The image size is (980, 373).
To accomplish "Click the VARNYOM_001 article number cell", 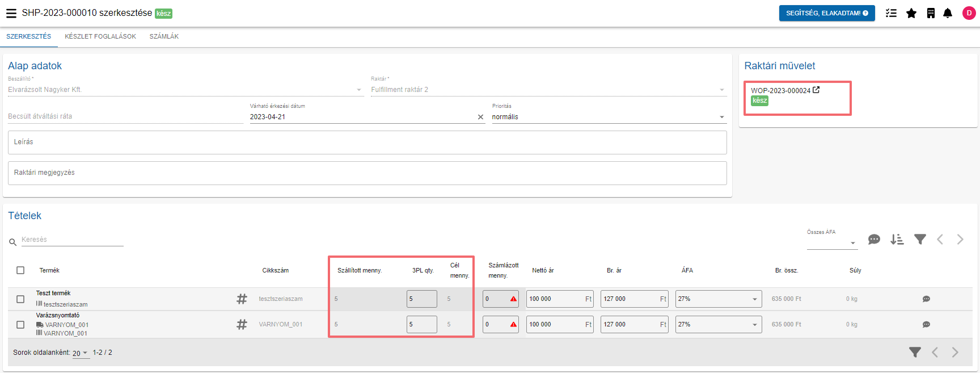I will pos(281,325).
